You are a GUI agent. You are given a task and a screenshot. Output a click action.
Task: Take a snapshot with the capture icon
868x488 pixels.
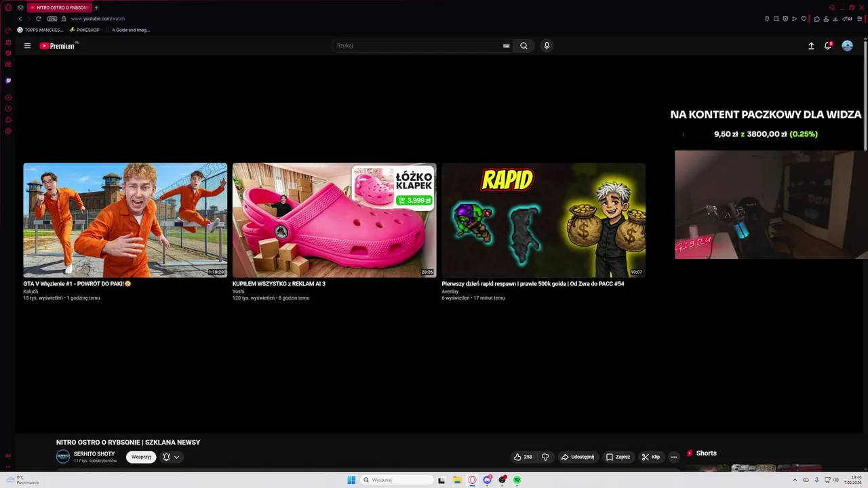776,19
